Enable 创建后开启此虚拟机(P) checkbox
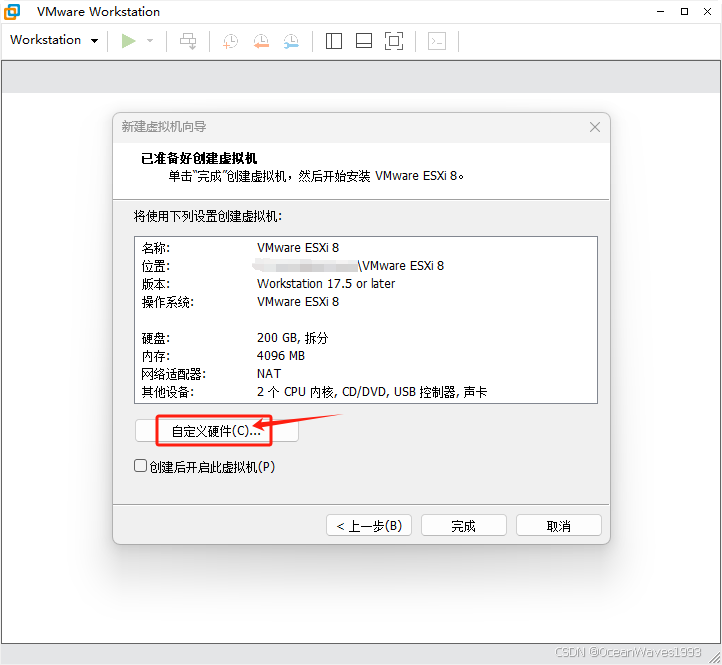The width and height of the screenshot is (722, 665). [140, 466]
